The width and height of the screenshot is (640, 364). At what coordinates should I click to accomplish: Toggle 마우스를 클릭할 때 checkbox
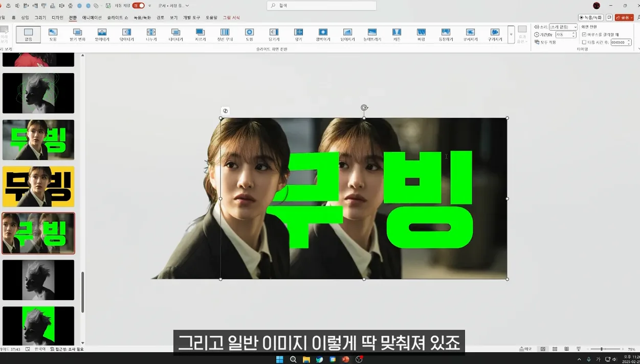point(584,35)
